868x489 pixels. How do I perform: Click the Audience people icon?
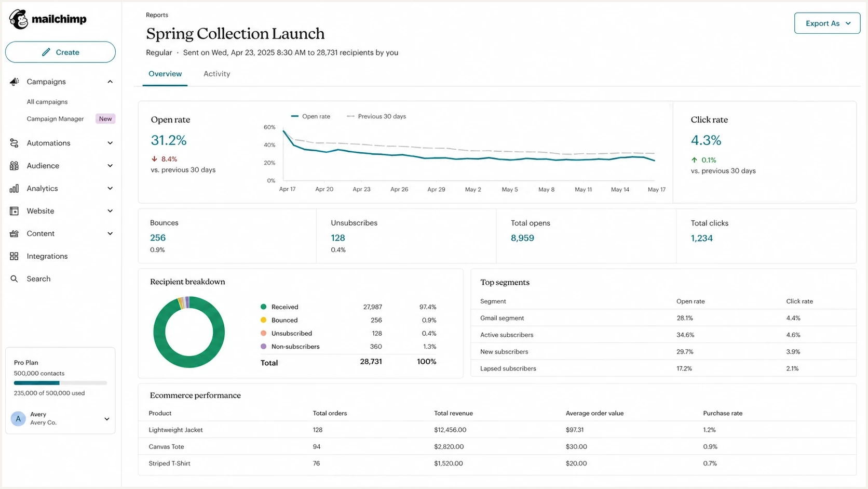14,166
